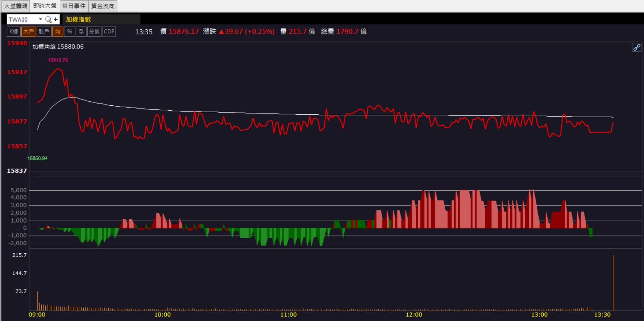Toggle the 分價 price distribution button

pos(94,31)
